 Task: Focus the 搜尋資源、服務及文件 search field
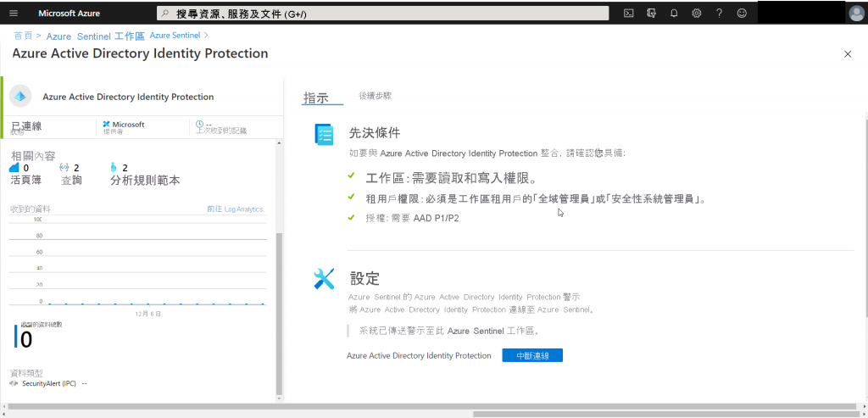[383, 14]
